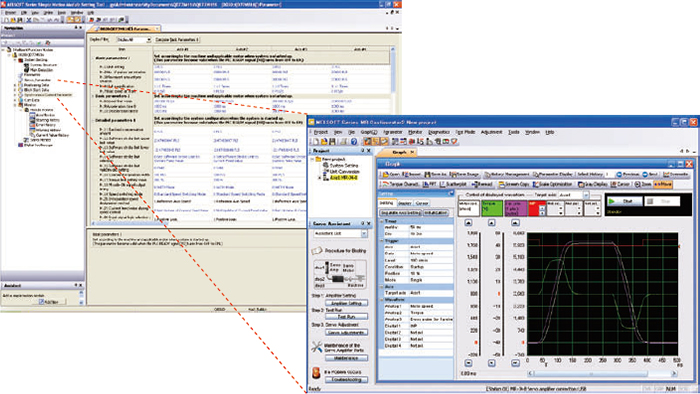
Task: Select the Scale Optimization tool
Action: pyautogui.click(x=552, y=184)
